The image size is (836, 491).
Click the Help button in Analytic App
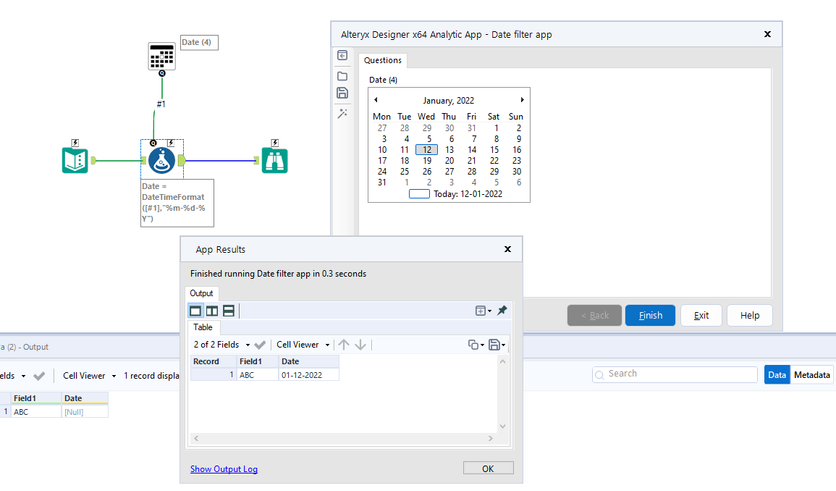(x=750, y=316)
